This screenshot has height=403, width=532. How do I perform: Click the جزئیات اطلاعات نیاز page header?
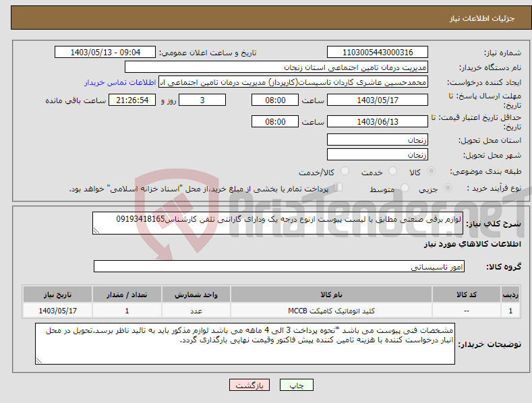click(x=482, y=18)
